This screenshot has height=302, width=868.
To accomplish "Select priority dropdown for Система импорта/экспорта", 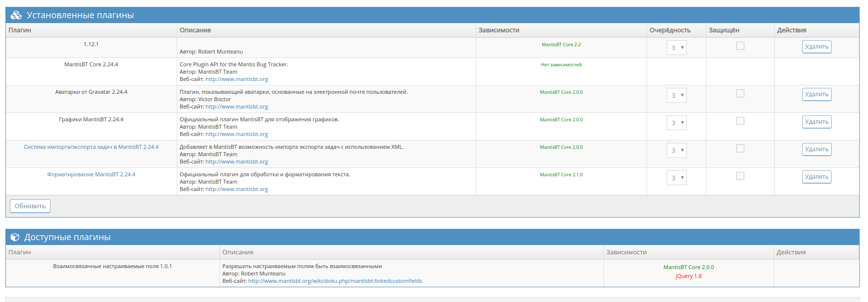I will pyautogui.click(x=676, y=150).
